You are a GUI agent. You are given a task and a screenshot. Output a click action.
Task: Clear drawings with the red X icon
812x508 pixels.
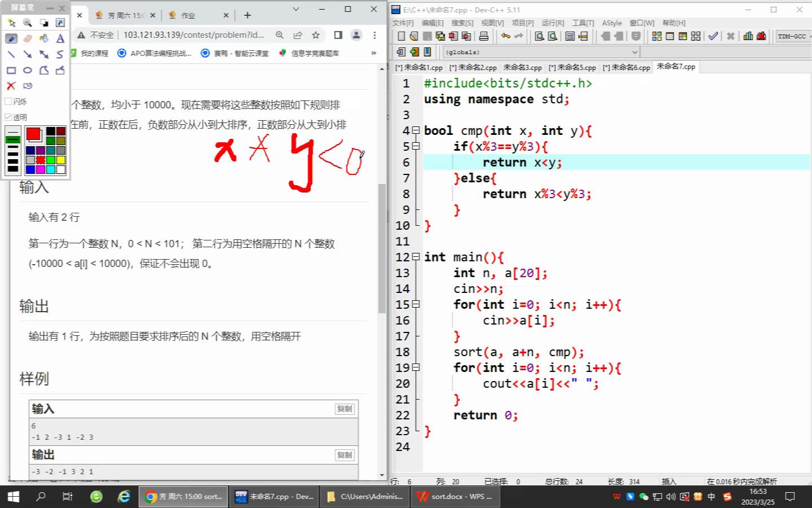click(11, 86)
